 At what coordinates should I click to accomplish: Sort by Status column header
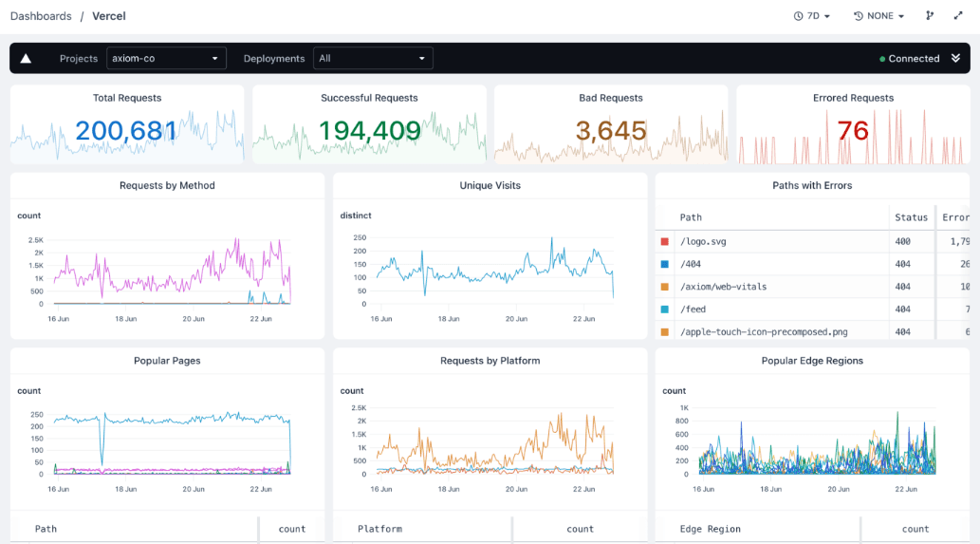911,217
